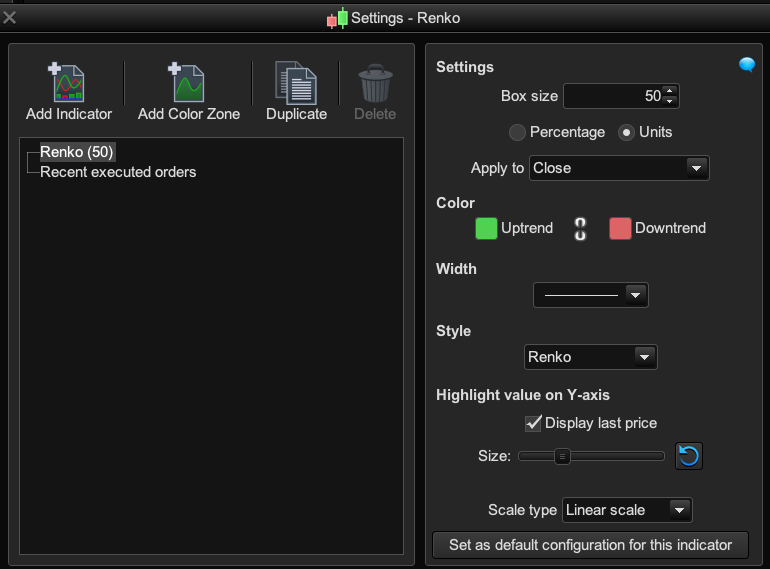Open the Linear scale type dropdown

point(627,510)
